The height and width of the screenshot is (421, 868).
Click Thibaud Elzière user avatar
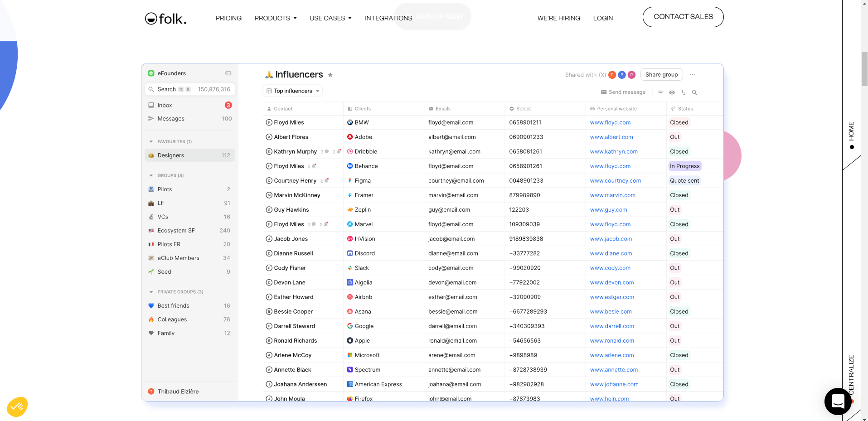click(x=151, y=392)
